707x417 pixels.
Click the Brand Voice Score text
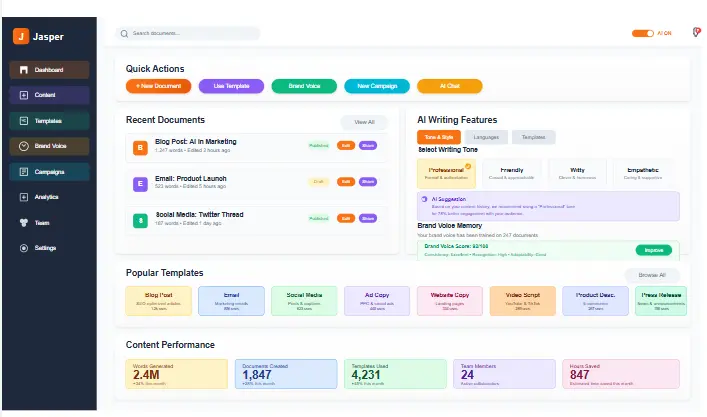[x=456, y=246]
